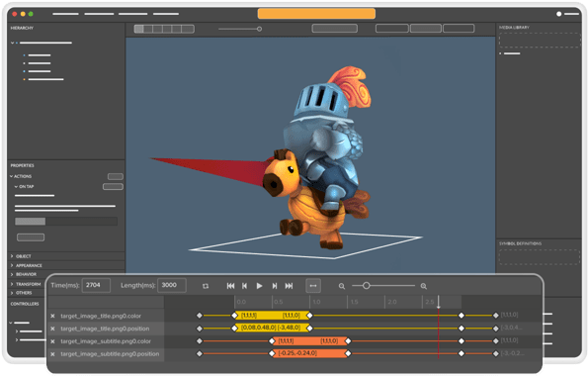Expand the BEHAVIOR section

(x=12, y=274)
